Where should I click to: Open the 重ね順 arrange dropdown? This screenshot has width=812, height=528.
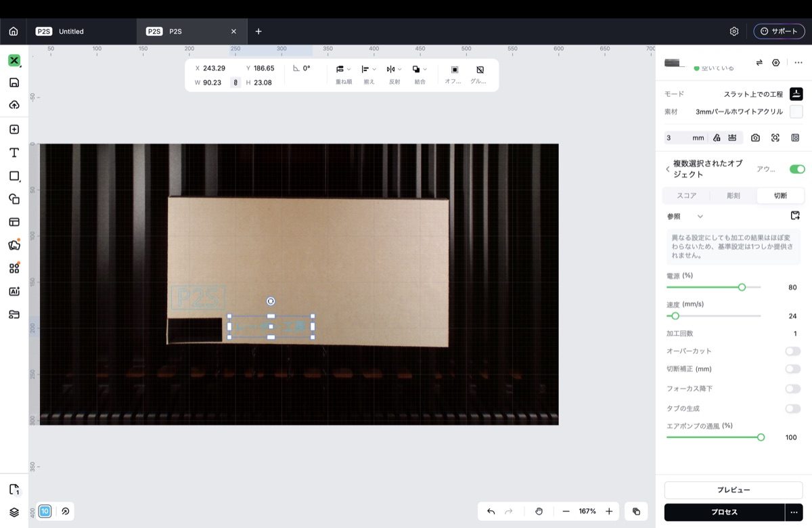pyautogui.click(x=344, y=74)
